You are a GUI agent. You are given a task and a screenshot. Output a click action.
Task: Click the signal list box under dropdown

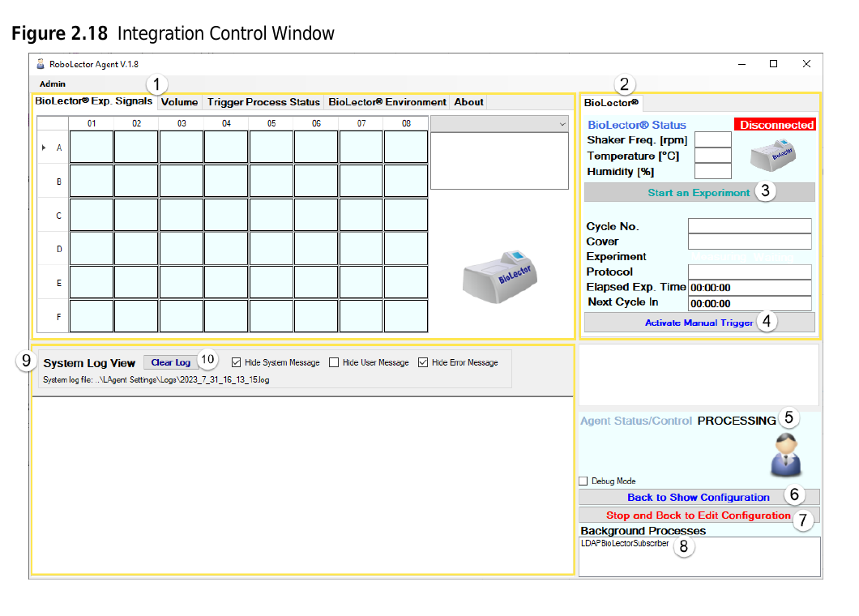click(500, 161)
